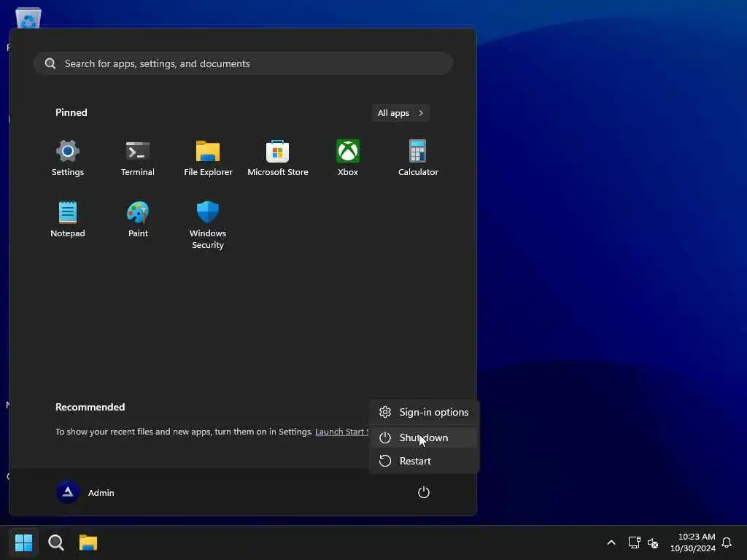Choose Shut down from power menu
The width and height of the screenshot is (747, 560).
point(424,437)
